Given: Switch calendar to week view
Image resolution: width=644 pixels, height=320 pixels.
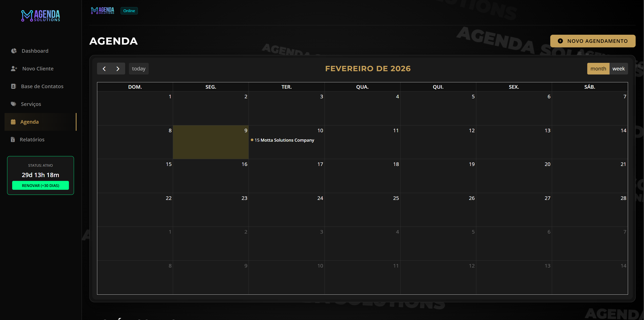Looking at the screenshot, I should pyautogui.click(x=619, y=68).
